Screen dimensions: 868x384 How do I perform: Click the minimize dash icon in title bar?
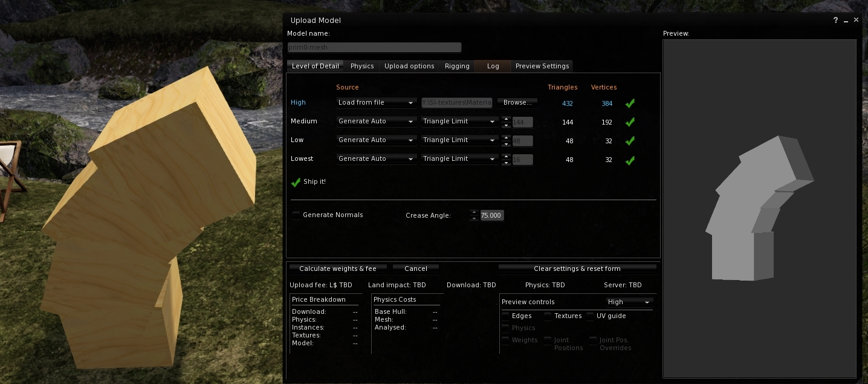pyautogui.click(x=846, y=20)
